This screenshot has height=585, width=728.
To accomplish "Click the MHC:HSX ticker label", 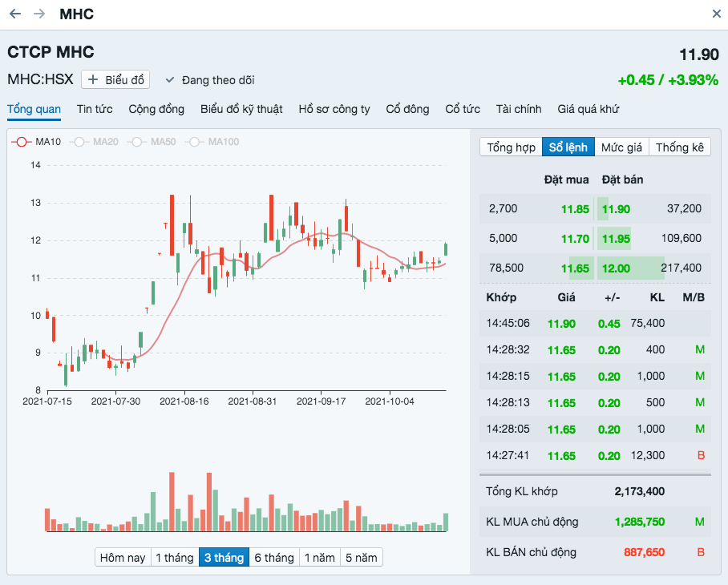I will click(40, 79).
